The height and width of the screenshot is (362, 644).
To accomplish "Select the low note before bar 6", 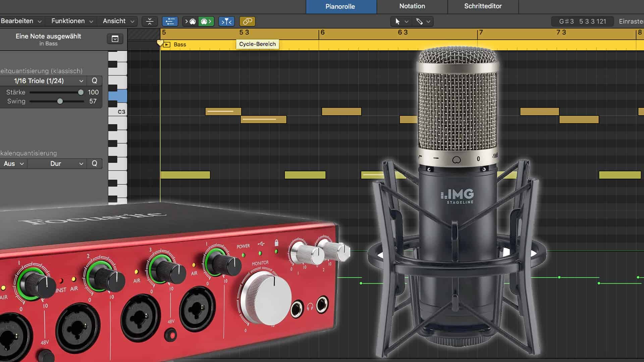I will click(305, 175).
